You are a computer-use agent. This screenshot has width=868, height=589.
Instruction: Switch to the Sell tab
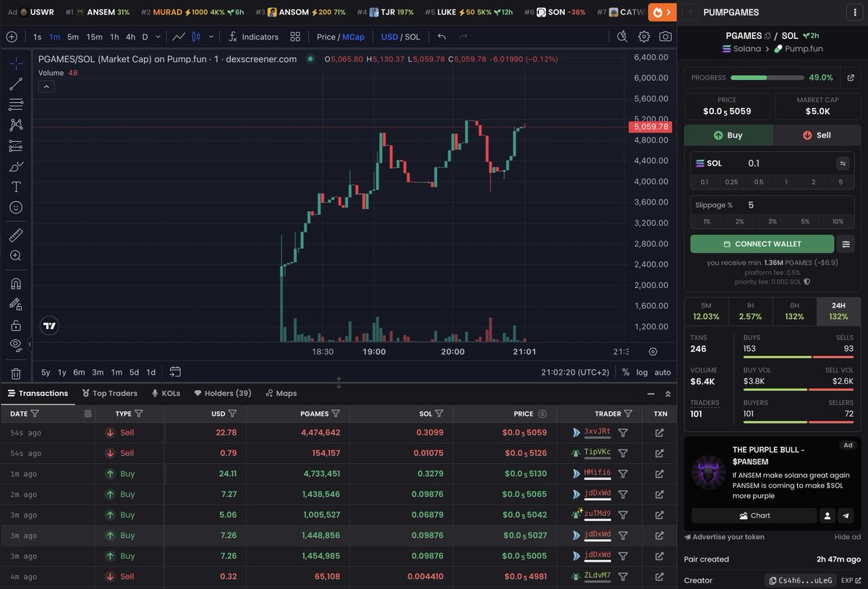coord(817,135)
